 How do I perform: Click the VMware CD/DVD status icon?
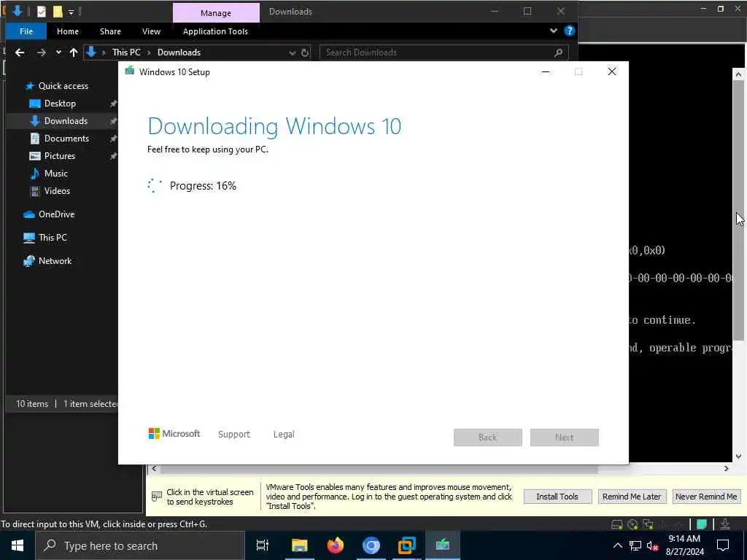(x=632, y=524)
